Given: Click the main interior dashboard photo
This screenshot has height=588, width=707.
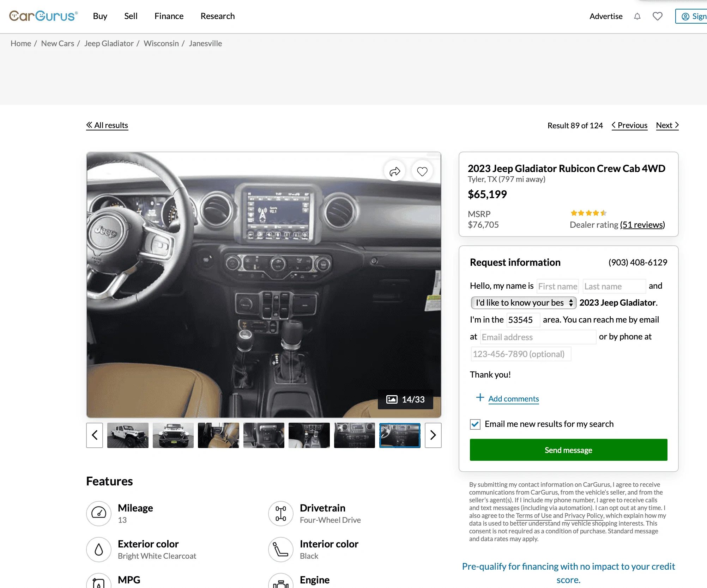Looking at the screenshot, I should (264, 285).
